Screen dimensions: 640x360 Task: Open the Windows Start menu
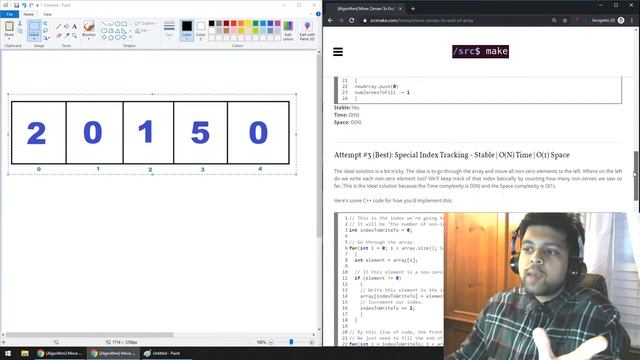(x=8, y=353)
